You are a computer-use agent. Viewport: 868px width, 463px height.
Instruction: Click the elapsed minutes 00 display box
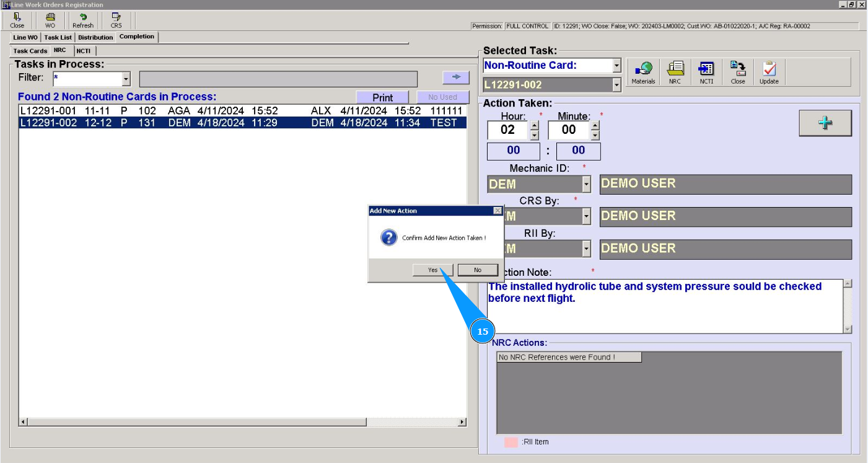pyautogui.click(x=579, y=151)
